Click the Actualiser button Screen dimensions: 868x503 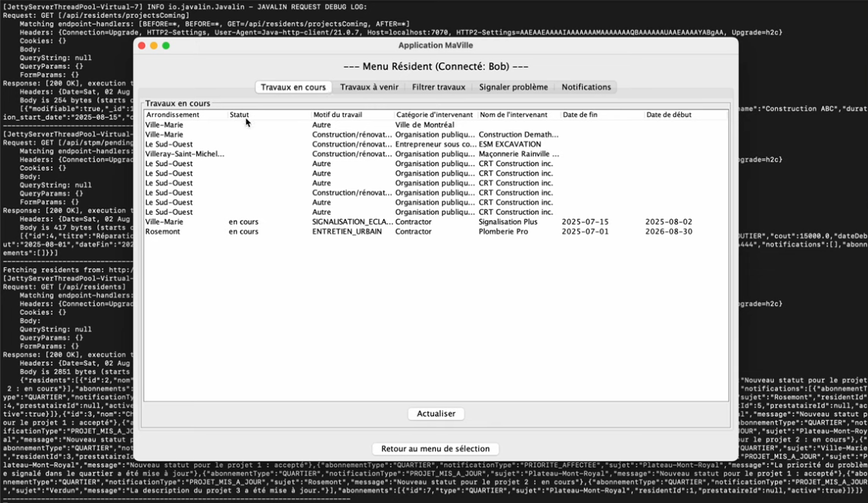pos(436,414)
